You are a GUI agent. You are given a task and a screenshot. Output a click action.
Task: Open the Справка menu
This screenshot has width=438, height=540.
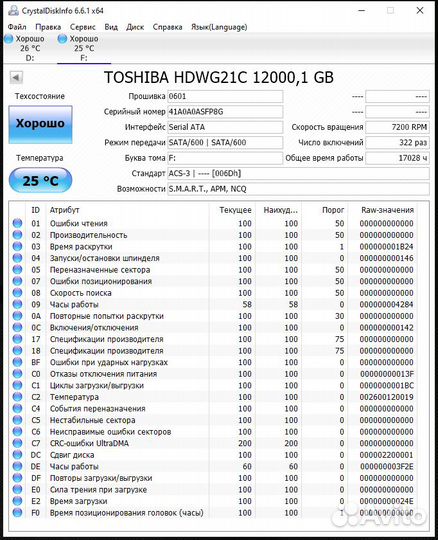167,27
